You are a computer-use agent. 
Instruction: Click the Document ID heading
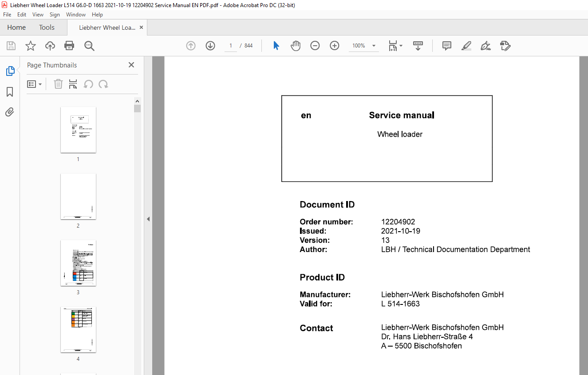[327, 205]
